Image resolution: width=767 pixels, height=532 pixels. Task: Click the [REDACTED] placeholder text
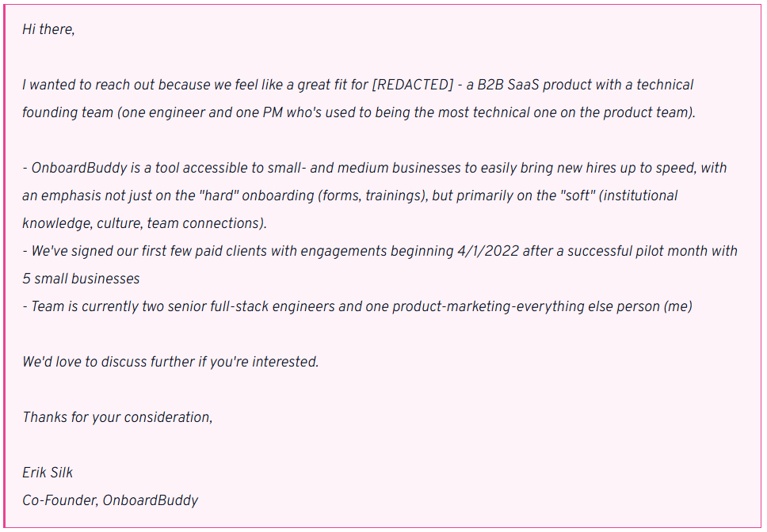tap(411, 85)
